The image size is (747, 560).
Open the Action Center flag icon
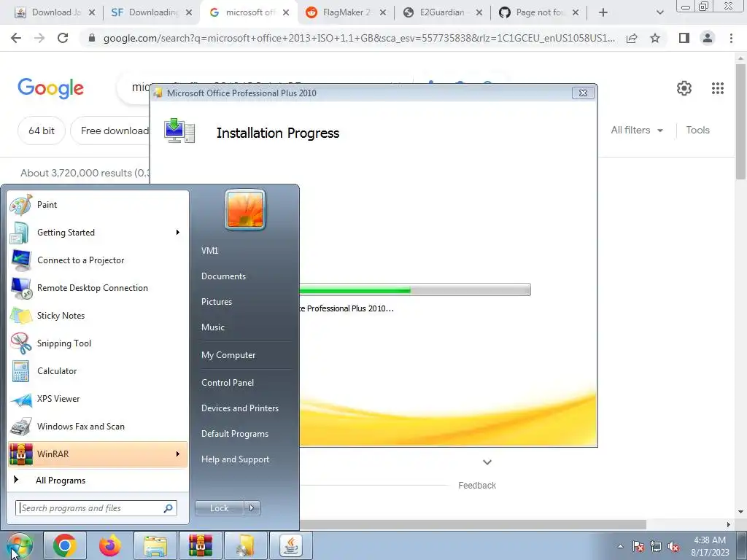pyautogui.click(x=638, y=547)
